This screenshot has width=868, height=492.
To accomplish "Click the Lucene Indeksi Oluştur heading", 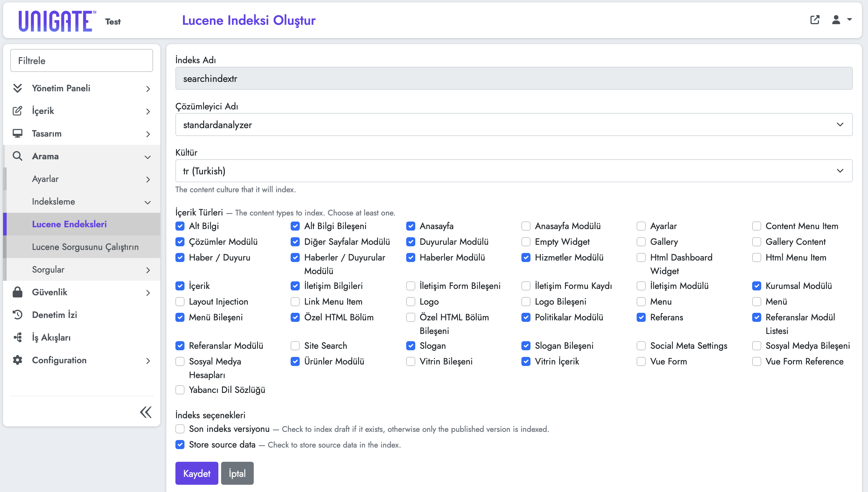I will click(x=249, y=20).
